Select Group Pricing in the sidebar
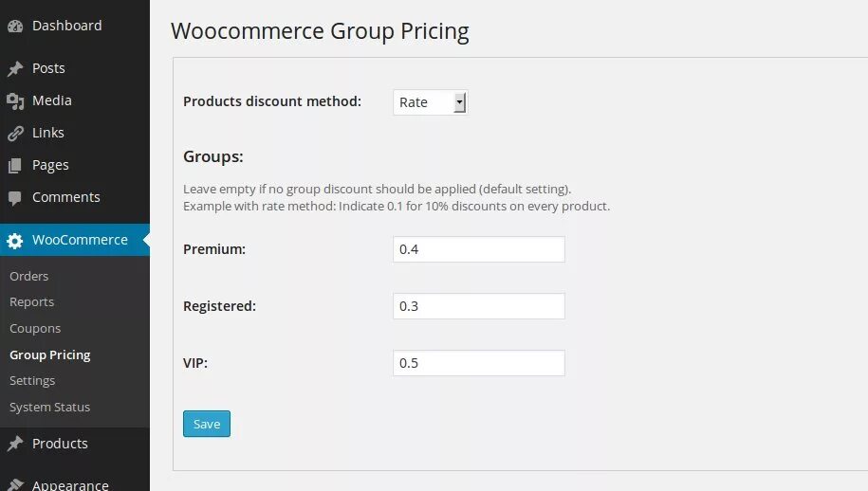Viewport: 868px width, 491px height. [50, 355]
